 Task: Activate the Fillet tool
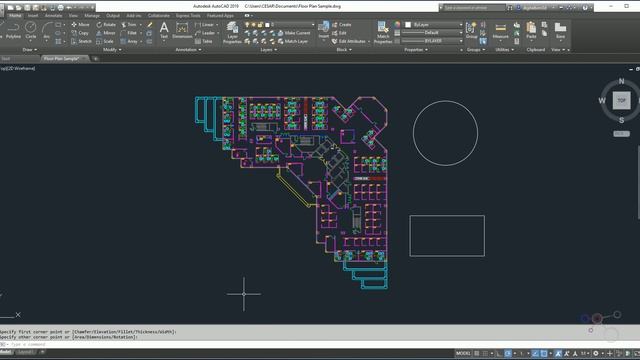[x=129, y=33]
